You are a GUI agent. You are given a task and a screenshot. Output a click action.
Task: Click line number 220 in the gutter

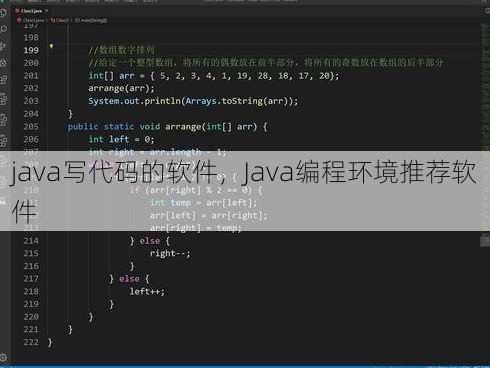[31, 317]
